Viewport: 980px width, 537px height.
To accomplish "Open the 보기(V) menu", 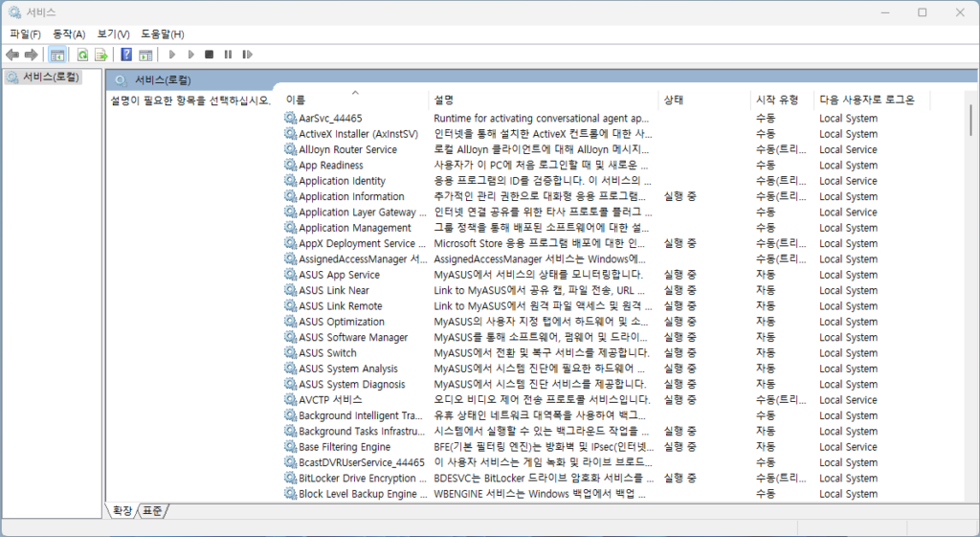I will (x=113, y=34).
